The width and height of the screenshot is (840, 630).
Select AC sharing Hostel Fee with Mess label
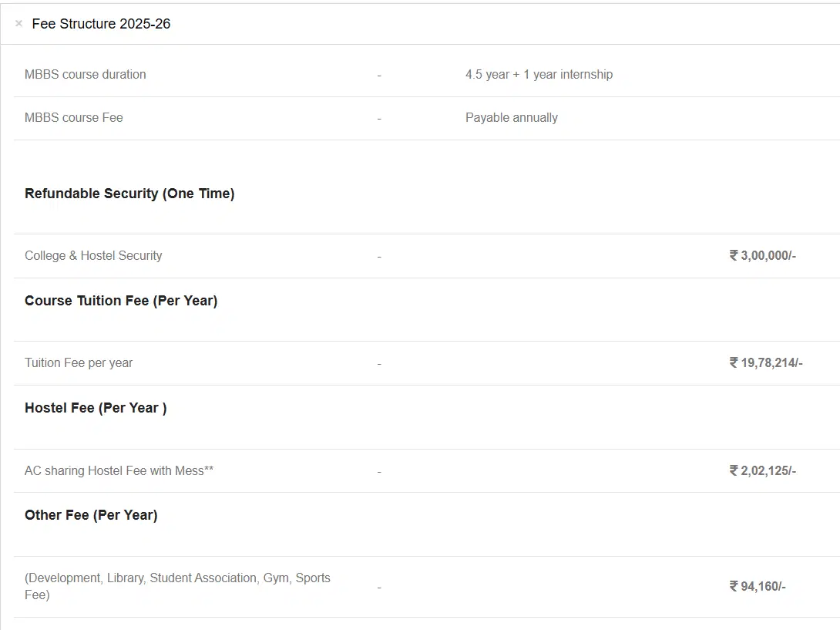point(119,470)
